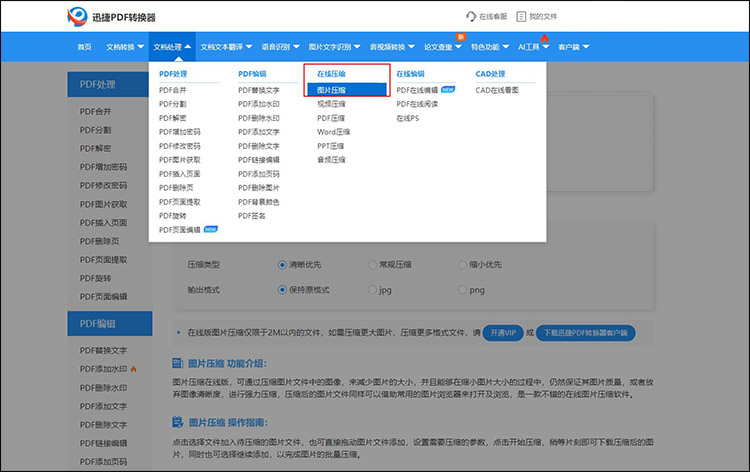Choose 图片压缩 in 在线压缩 menu

pos(347,89)
